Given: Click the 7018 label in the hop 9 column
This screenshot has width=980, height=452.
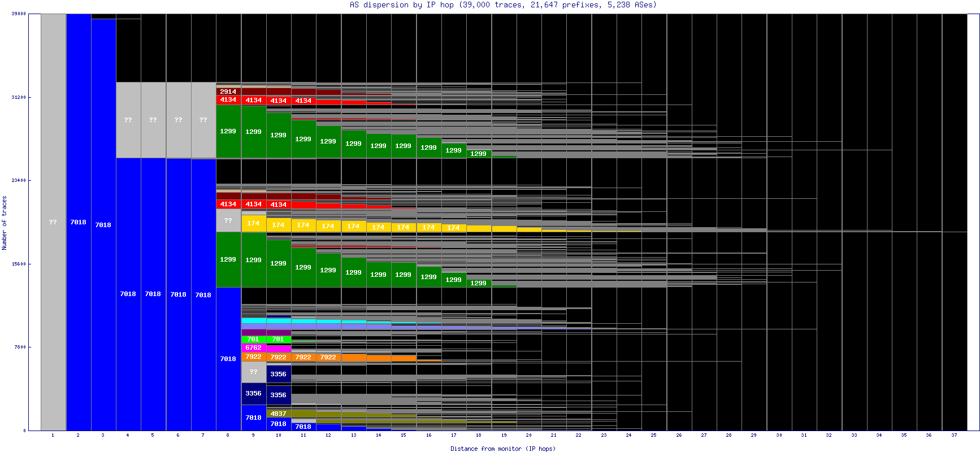Looking at the screenshot, I should [253, 418].
